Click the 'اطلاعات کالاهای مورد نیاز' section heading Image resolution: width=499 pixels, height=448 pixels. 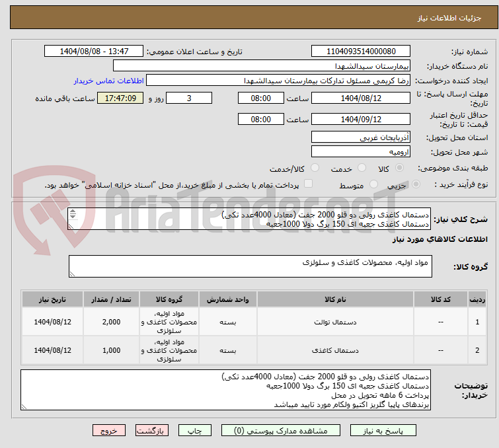click(440, 239)
